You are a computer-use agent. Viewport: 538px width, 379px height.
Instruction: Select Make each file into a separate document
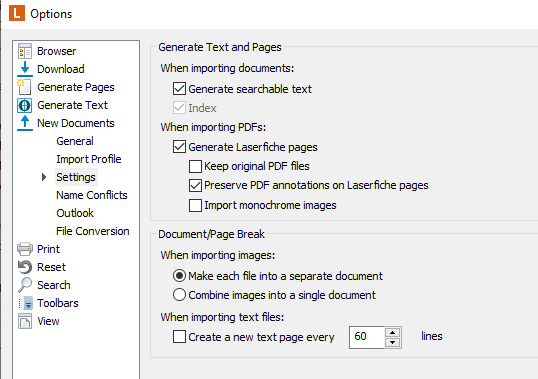(x=179, y=276)
